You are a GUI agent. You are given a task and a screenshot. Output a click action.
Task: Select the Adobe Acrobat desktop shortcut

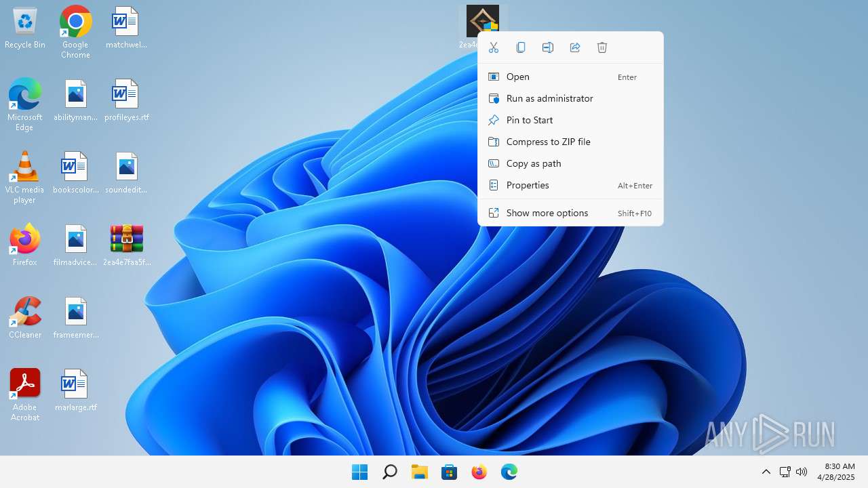pos(25,395)
